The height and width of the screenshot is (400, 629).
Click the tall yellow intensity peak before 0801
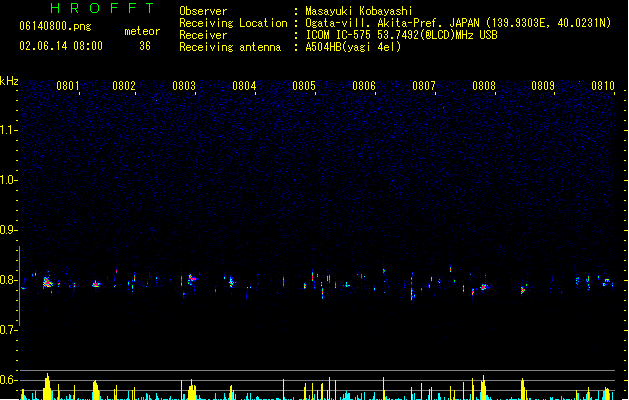(47, 387)
